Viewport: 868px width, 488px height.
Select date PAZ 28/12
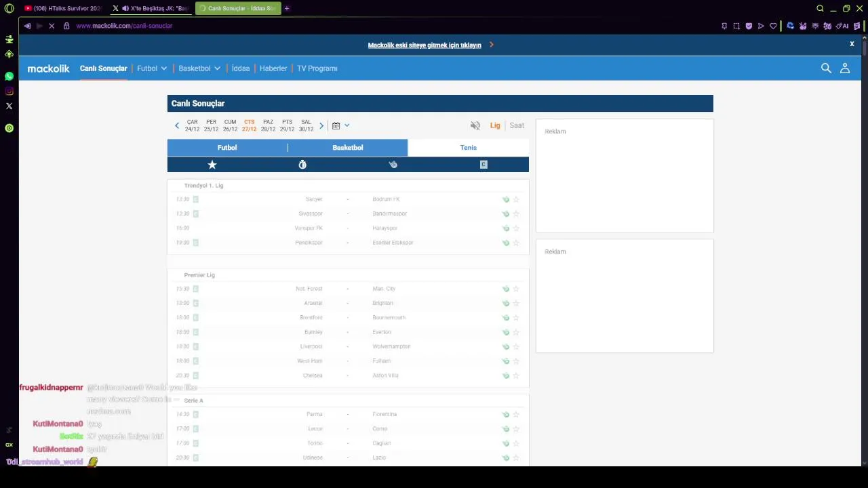point(268,125)
